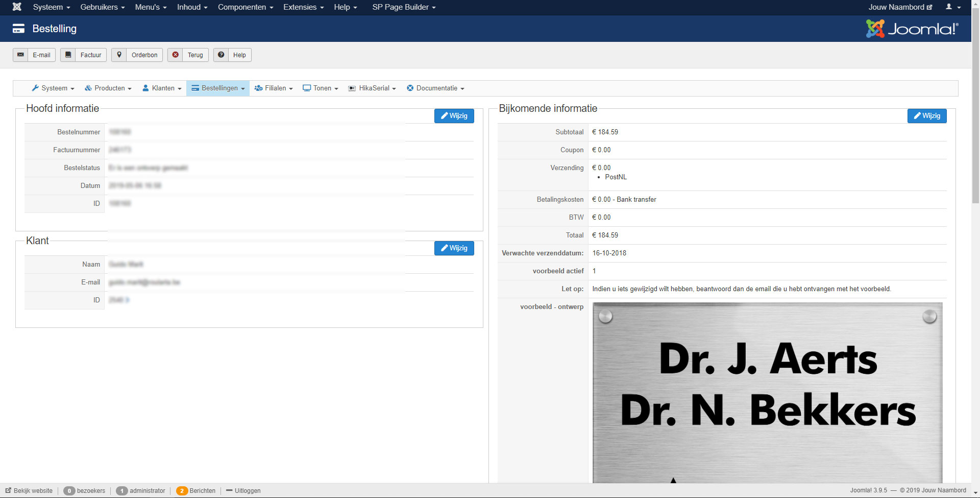This screenshot has width=980, height=498.
Task: Open the top Help dropdown menu
Action: (x=346, y=7)
